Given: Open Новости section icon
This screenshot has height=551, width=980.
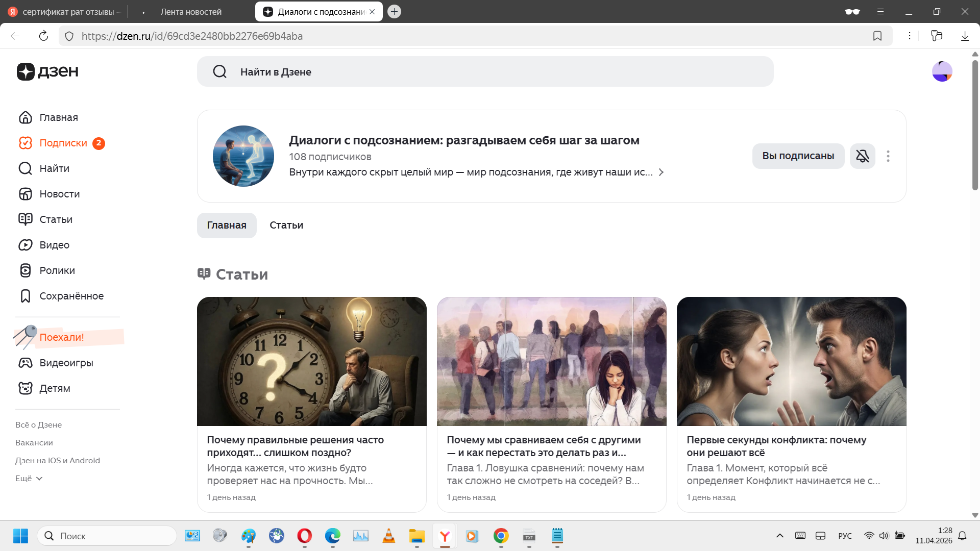Looking at the screenshot, I should point(25,194).
